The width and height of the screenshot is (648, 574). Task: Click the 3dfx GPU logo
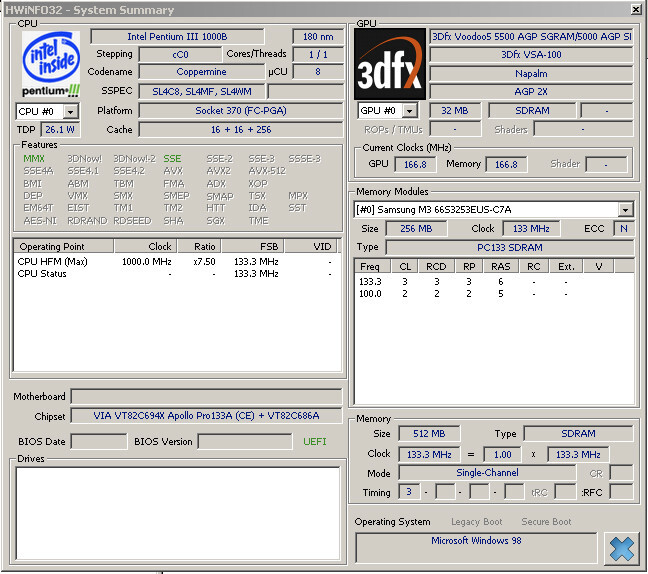pyautogui.click(x=390, y=64)
